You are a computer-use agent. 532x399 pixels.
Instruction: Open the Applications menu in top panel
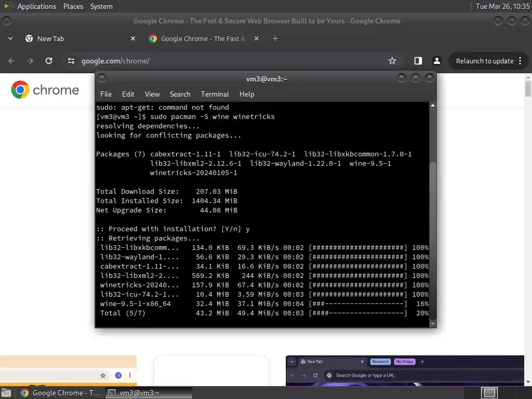pyautogui.click(x=37, y=6)
